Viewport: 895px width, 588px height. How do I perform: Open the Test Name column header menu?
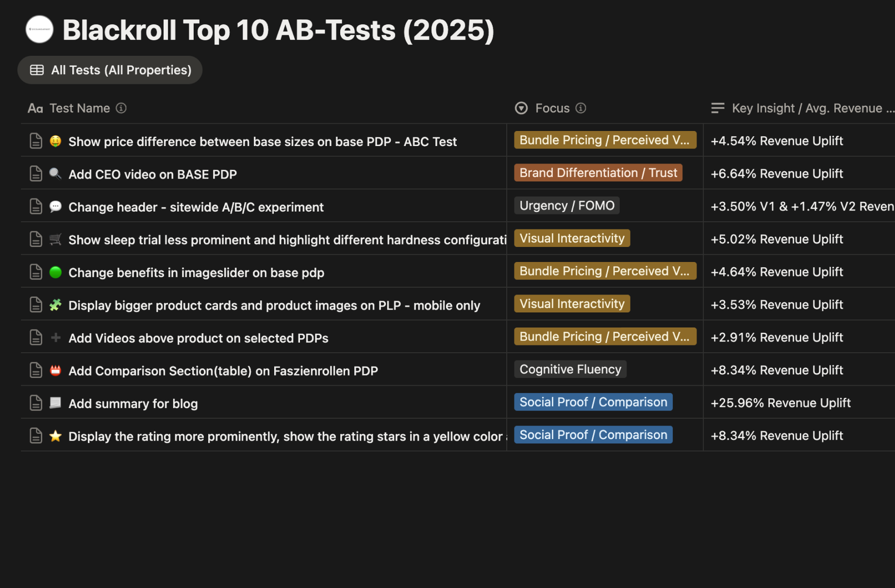click(80, 108)
